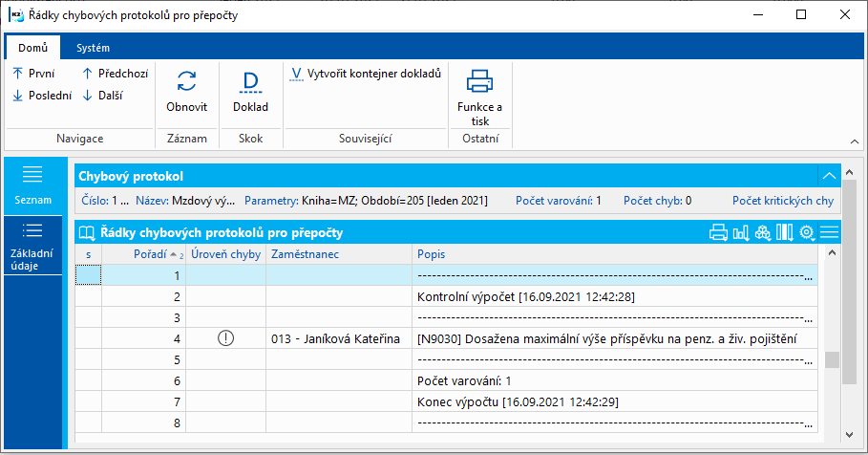Click the outer panel scrollbar up arrow
868x455 pixels.
[x=849, y=172]
